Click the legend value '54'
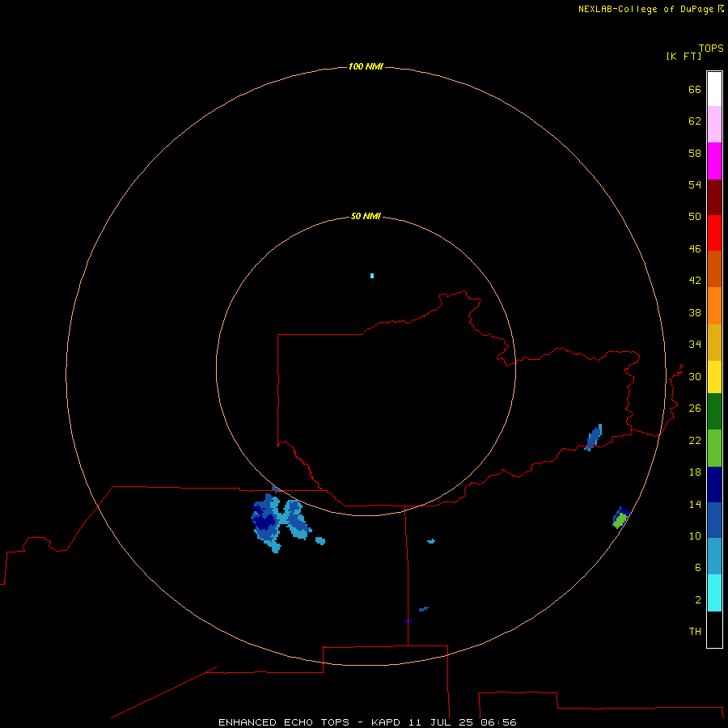Viewport: 728px width, 728px height. (x=695, y=184)
